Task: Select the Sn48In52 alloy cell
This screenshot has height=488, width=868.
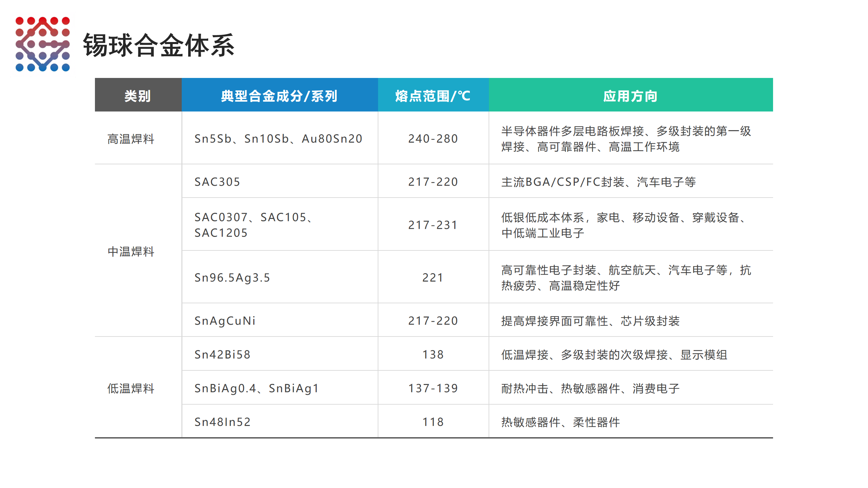Action: 222,422
